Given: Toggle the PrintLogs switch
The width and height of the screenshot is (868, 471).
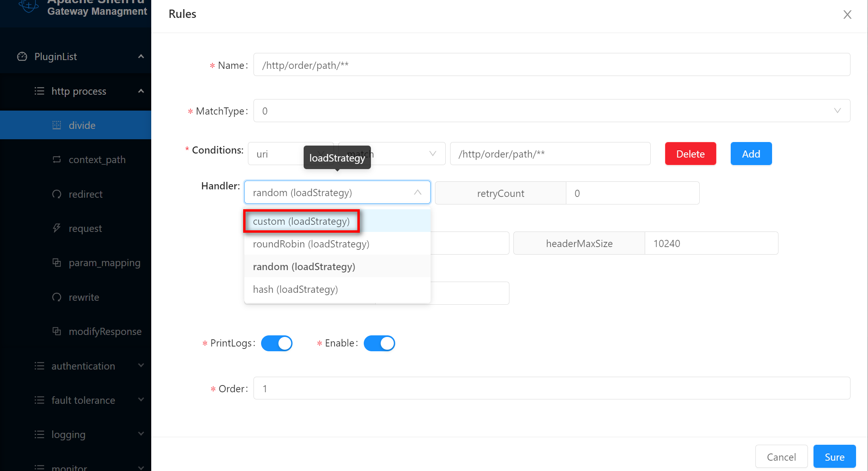Looking at the screenshot, I should [x=277, y=343].
